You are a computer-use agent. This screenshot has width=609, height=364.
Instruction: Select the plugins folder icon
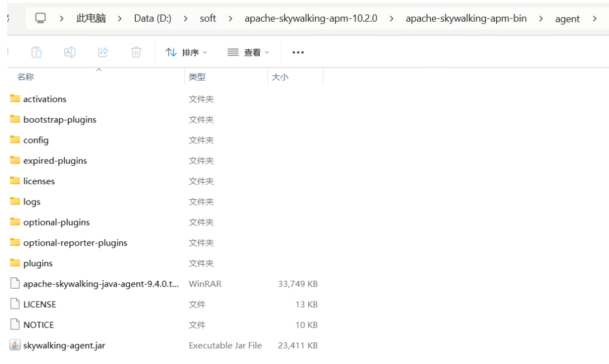[x=15, y=263]
